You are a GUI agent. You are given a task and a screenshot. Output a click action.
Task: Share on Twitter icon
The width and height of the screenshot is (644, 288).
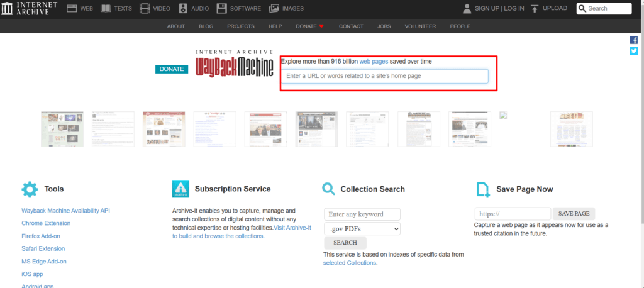point(634,50)
